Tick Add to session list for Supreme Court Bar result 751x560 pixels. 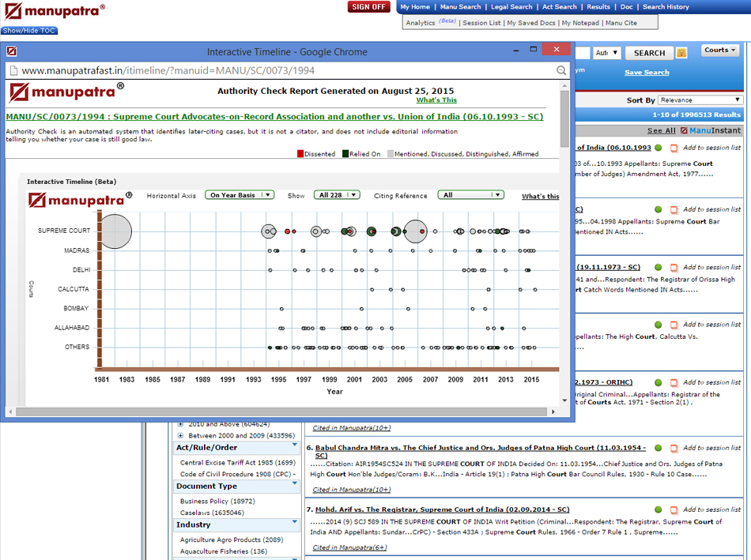[x=674, y=209]
